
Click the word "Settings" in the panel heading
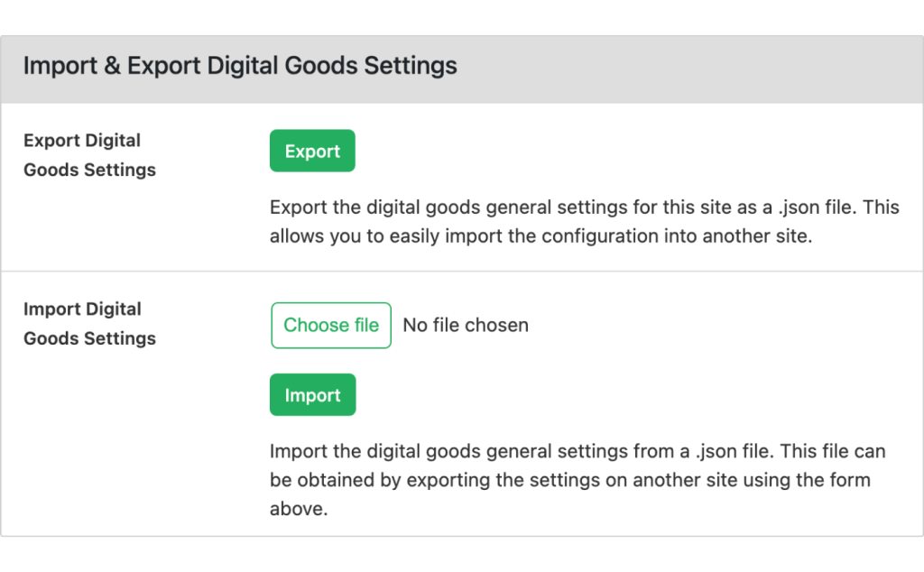[411, 65]
